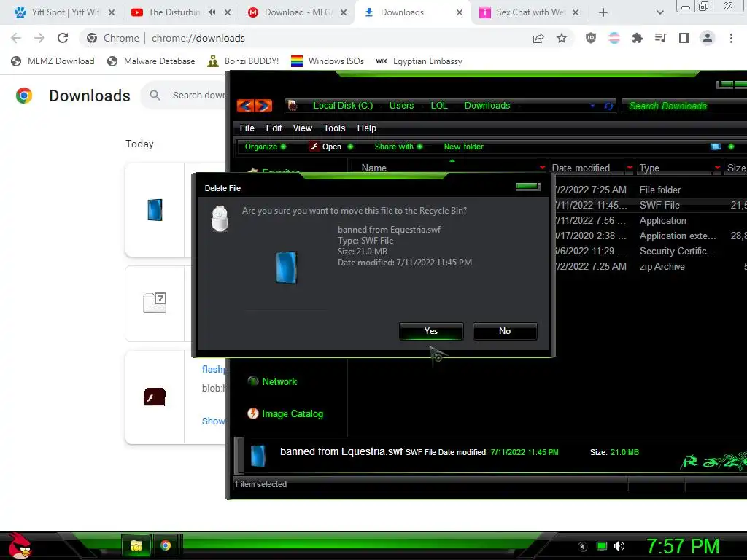Open Explorer's Tools menu
Viewport: 747px width, 560px height.
pyautogui.click(x=334, y=128)
